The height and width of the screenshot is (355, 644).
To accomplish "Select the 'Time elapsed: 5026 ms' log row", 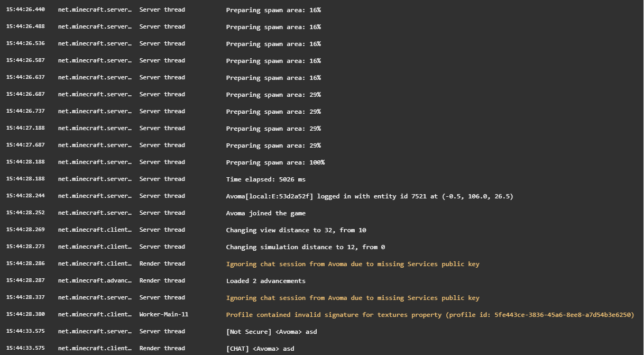I will [x=321, y=179].
